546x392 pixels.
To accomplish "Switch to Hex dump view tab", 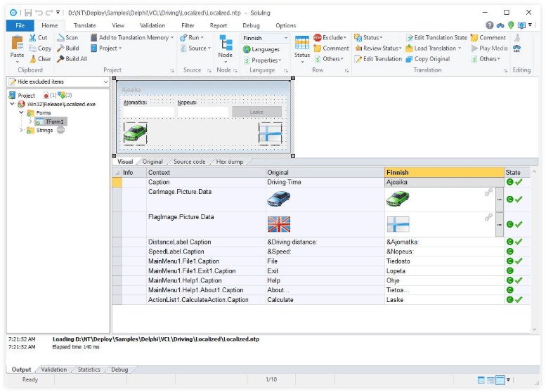I will (x=230, y=162).
